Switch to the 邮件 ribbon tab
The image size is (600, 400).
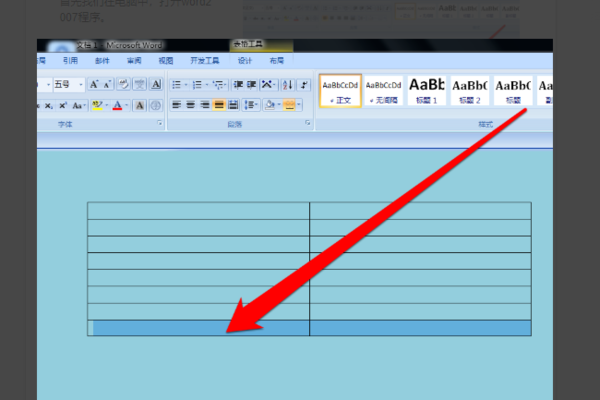point(102,60)
